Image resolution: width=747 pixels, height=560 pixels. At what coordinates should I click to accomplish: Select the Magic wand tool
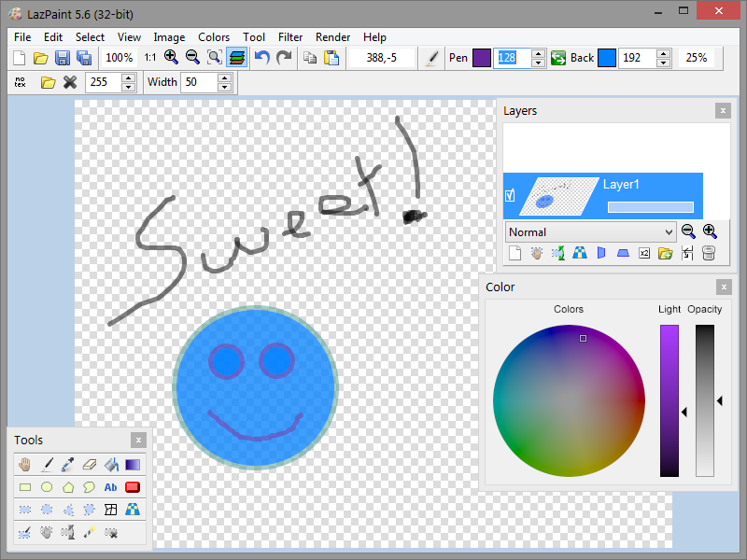(90, 532)
